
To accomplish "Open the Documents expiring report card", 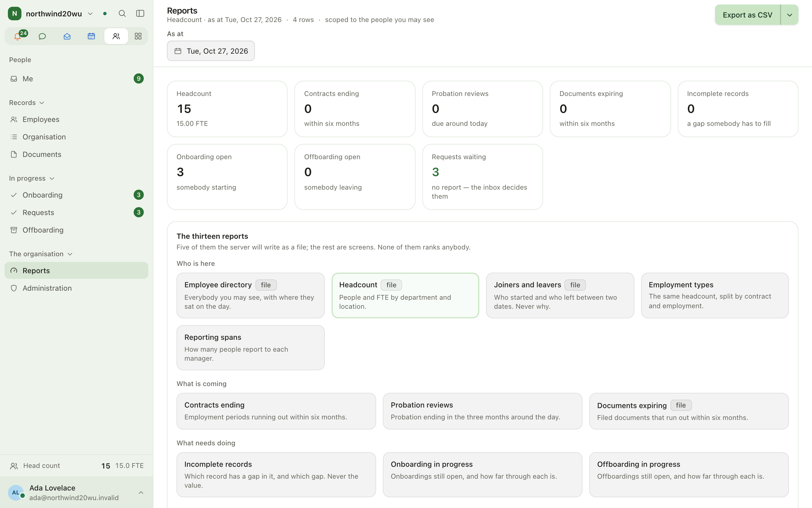I will click(689, 411).
